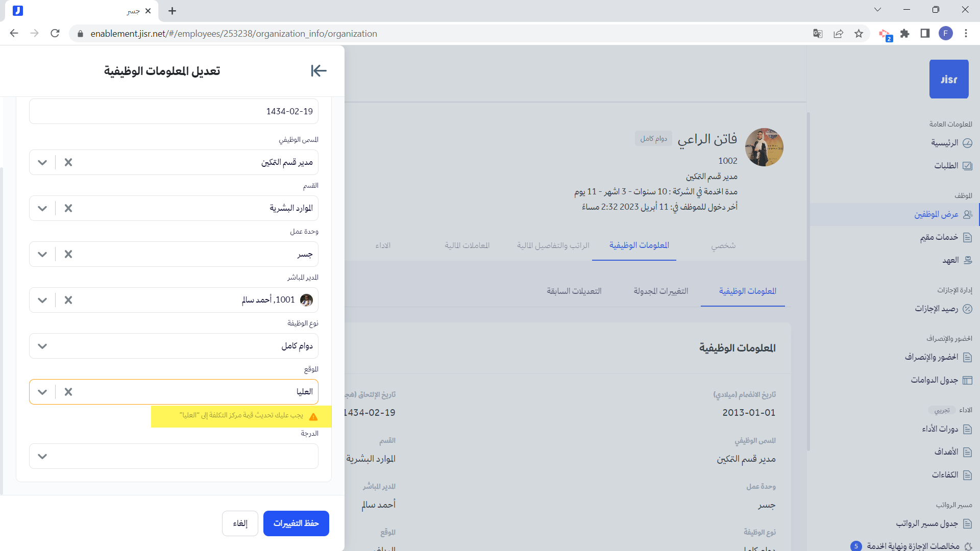980x551 pixels.
Task: Click the حفظ التغييرات save button
Action: (x=296, y=523)
